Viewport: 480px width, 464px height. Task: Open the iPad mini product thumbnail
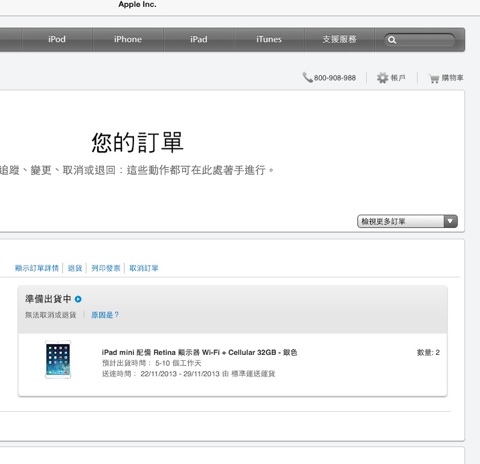pos(58,360)
